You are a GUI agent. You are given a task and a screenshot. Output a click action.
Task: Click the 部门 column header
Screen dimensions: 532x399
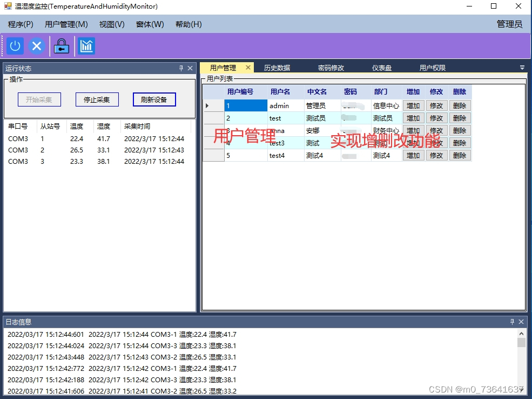click(387, 92)
